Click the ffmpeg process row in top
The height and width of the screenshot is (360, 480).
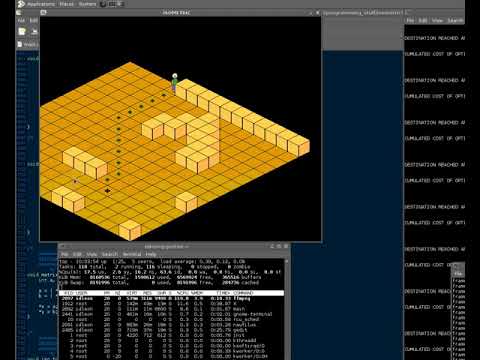(171, 298)
